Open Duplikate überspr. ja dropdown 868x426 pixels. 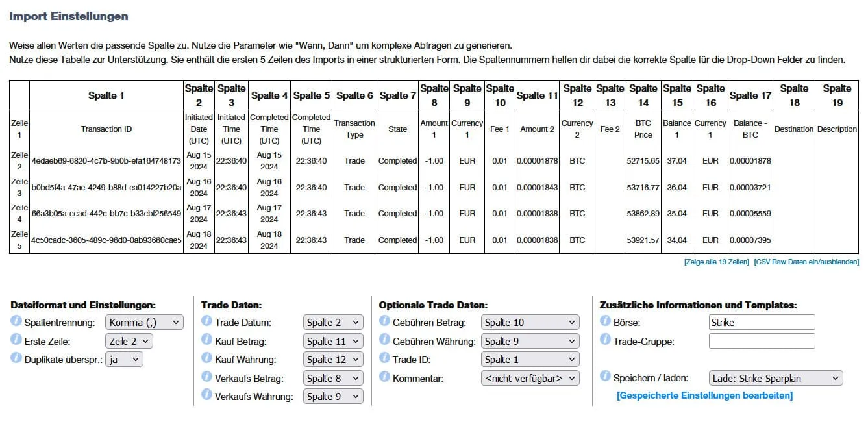[123, 359]
